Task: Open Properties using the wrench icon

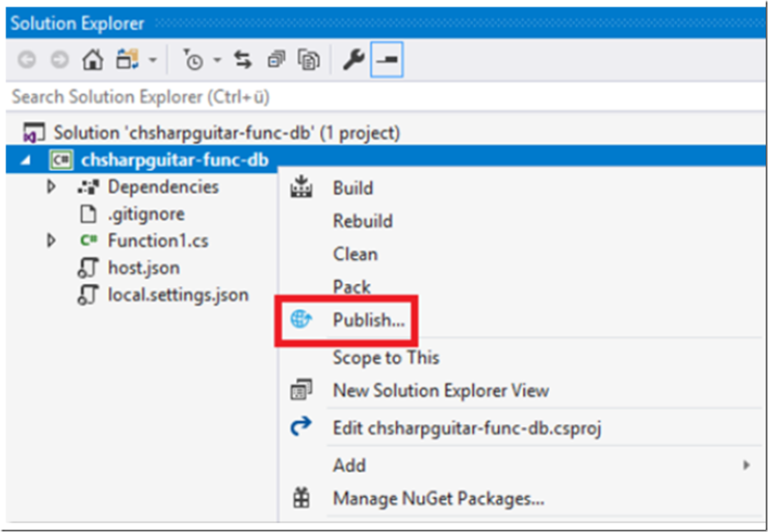Action: [352, 58]
